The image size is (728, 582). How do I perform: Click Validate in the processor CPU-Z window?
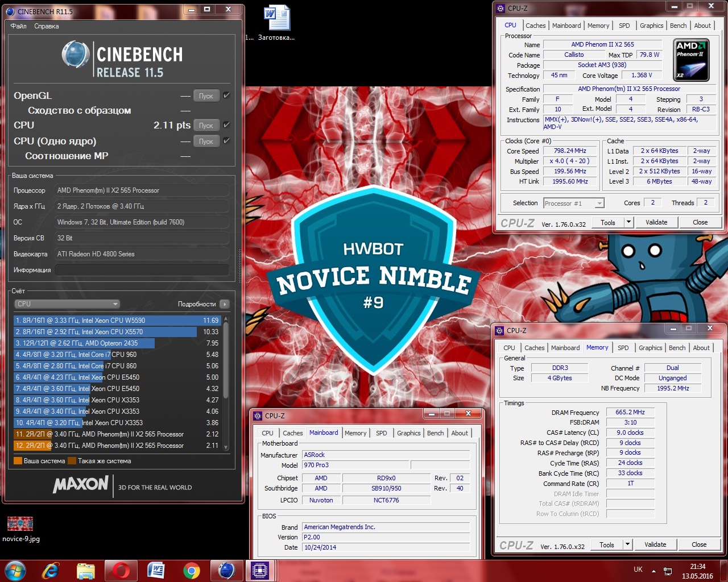[x=656, y=223]
